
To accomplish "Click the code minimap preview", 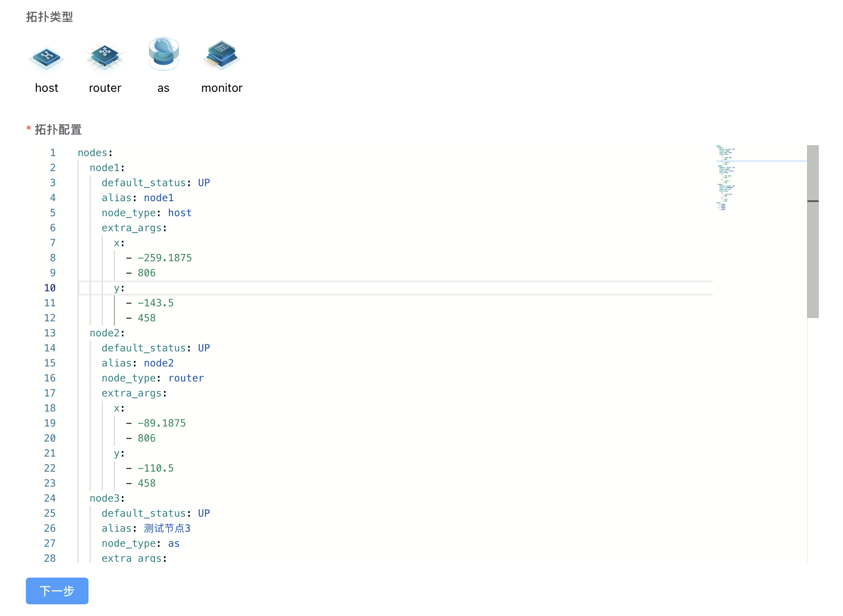I will (725, 177).
